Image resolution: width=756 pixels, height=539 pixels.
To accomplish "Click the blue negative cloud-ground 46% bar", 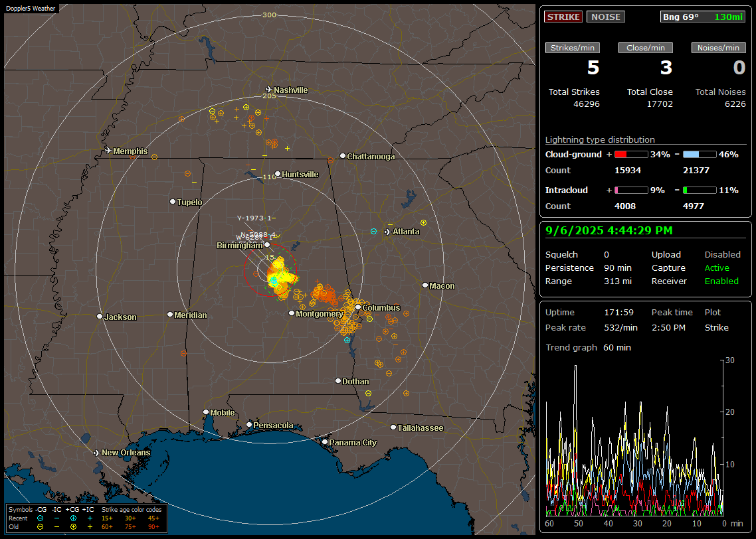I will coord(700,155).
